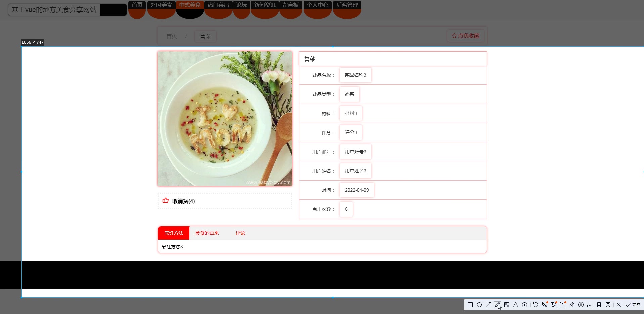Send the screenshot to phone
The height and width of the screenshot is (314, 644).
[x=599, y=305]
